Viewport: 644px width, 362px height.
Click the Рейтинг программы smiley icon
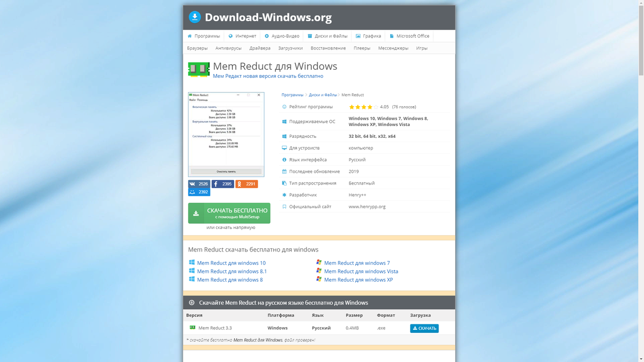(x=284, y=107)
